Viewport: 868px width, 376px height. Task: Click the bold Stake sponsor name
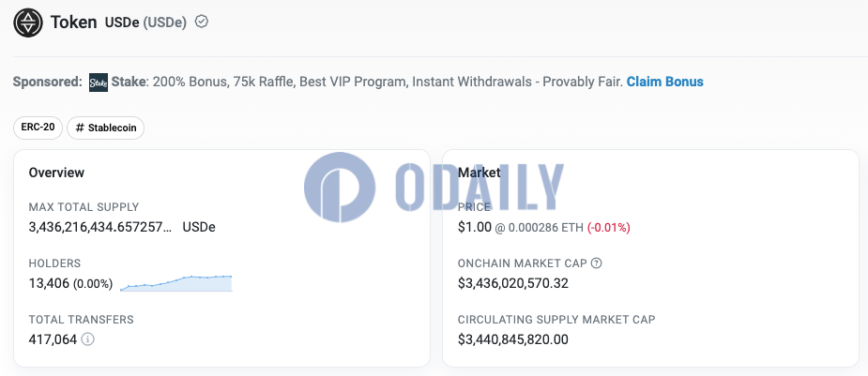[x=129, y=82]
